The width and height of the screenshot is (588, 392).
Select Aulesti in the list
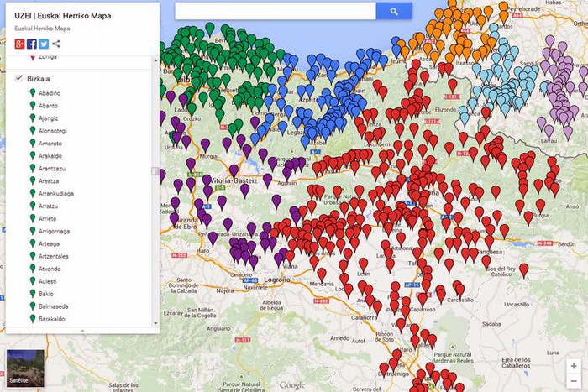pyautogui.click(x=48, y=281)
